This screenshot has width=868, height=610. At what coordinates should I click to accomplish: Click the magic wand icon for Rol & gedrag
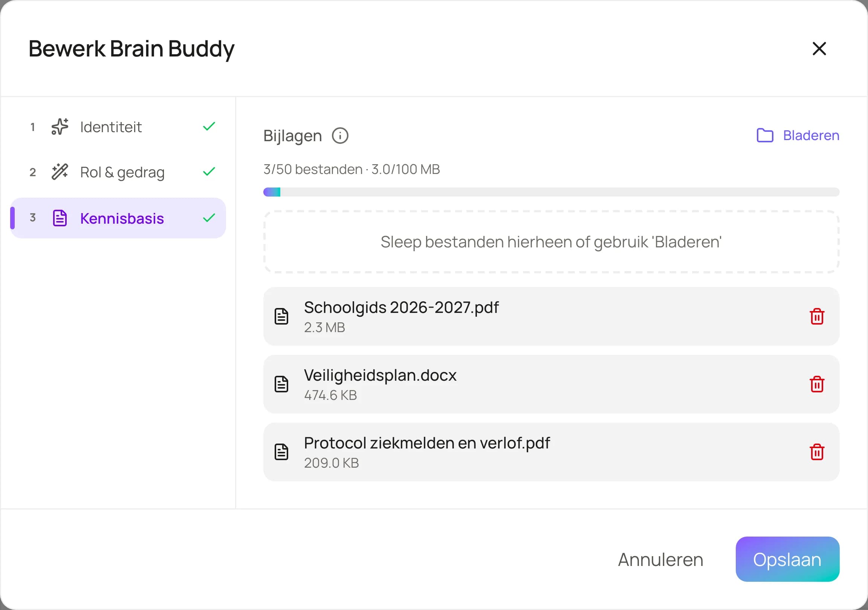tap(60, 172)
